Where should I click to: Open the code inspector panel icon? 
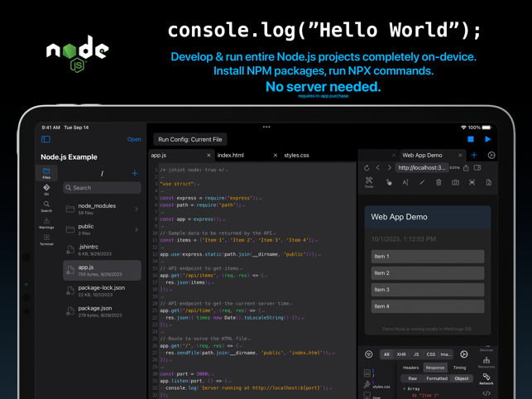coord(486,393)
